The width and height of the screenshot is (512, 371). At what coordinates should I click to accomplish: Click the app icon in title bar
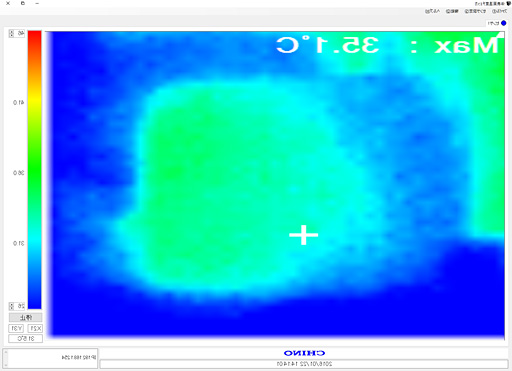coord(508,3)
